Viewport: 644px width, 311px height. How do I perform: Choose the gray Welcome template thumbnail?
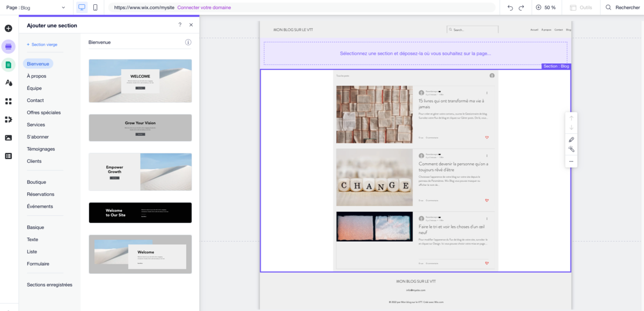click(140, 254)
